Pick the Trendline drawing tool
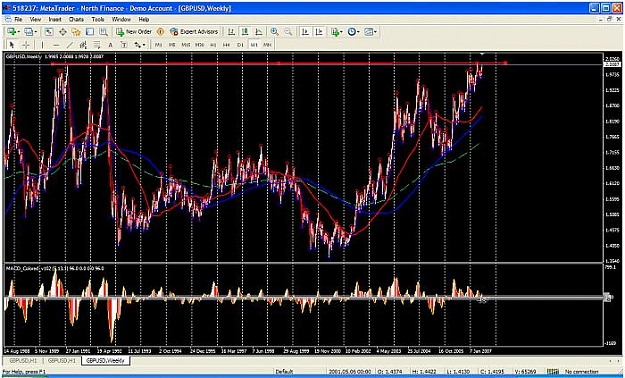This screenshot has height=378, width=625. point(70,45)
